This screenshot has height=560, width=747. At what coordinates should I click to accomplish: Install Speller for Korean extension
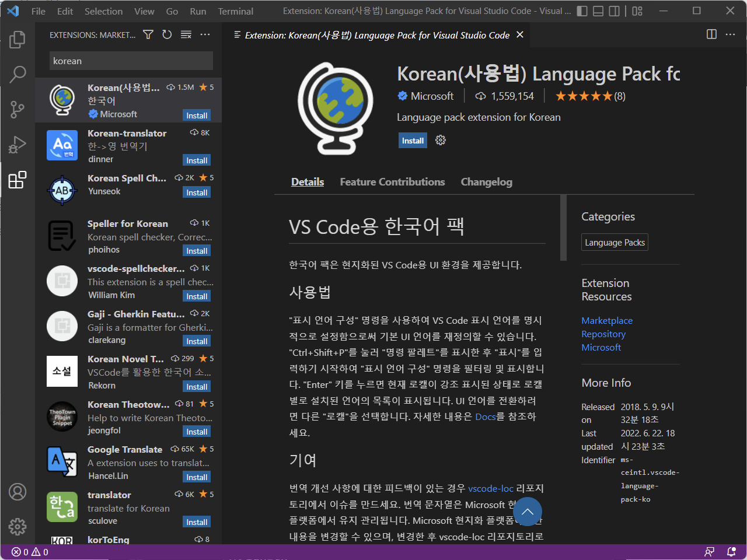click(x=197, y=251)
